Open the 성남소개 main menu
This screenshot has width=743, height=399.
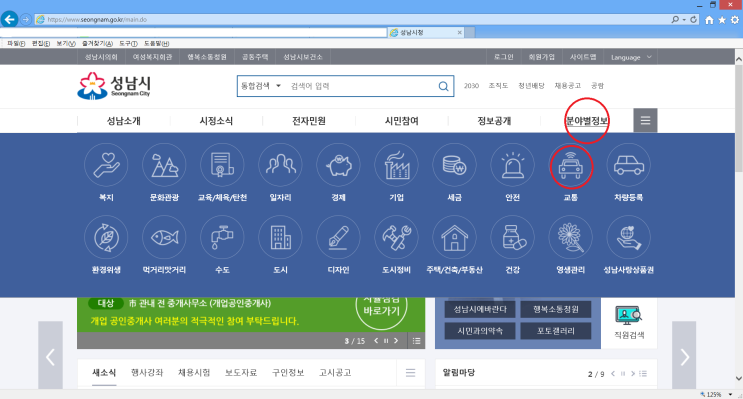tap(124, 121)
